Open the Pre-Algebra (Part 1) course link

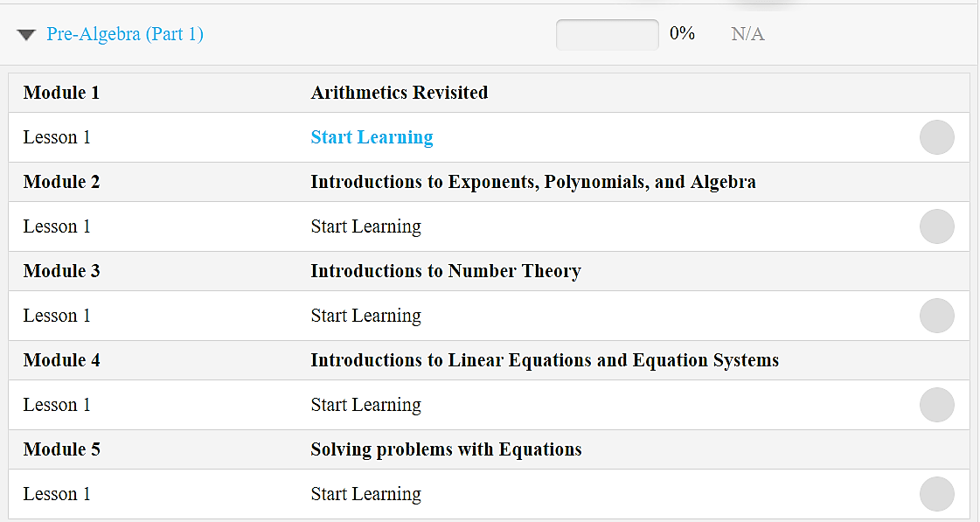pos(125,34)
